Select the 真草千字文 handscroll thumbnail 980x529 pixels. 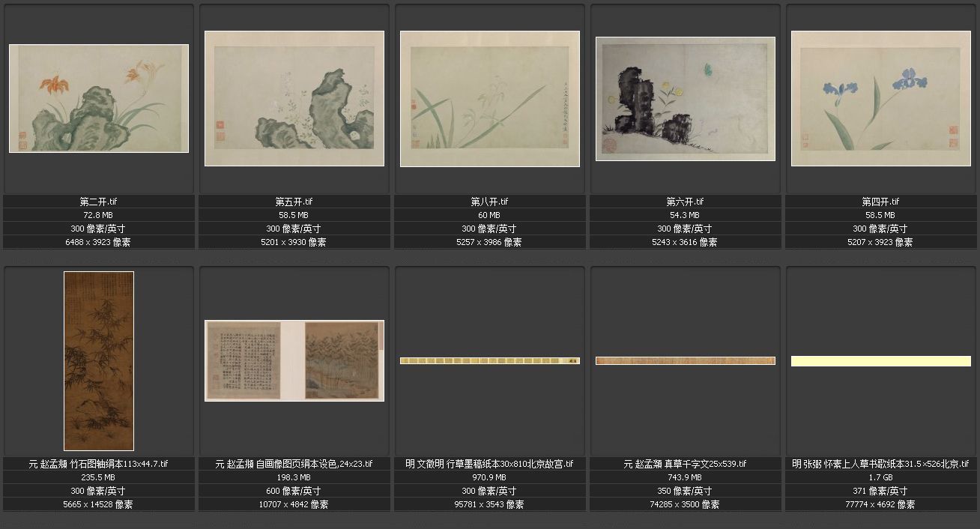pos(686,360)
